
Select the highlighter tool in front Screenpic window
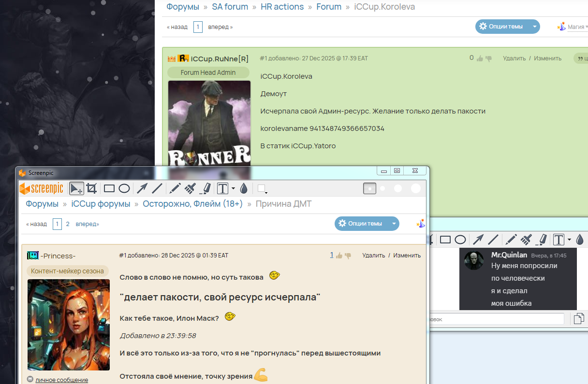pyautogui.click(x=205, y=188)
